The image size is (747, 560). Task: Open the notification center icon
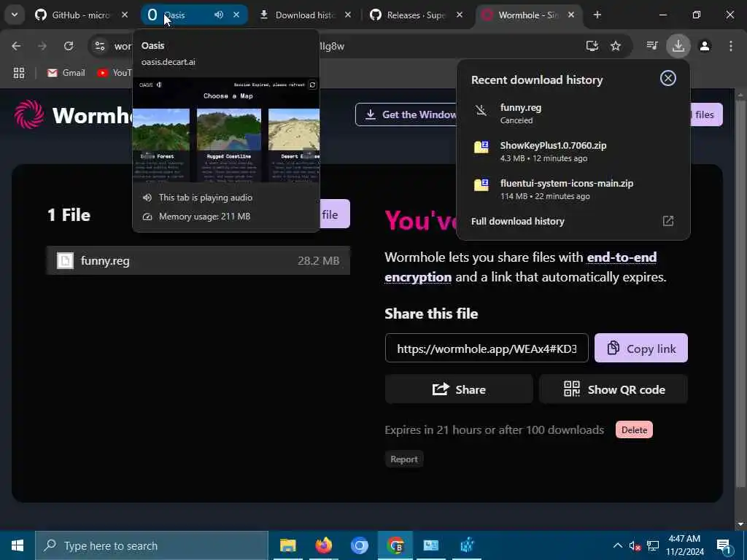click(724, 545)
